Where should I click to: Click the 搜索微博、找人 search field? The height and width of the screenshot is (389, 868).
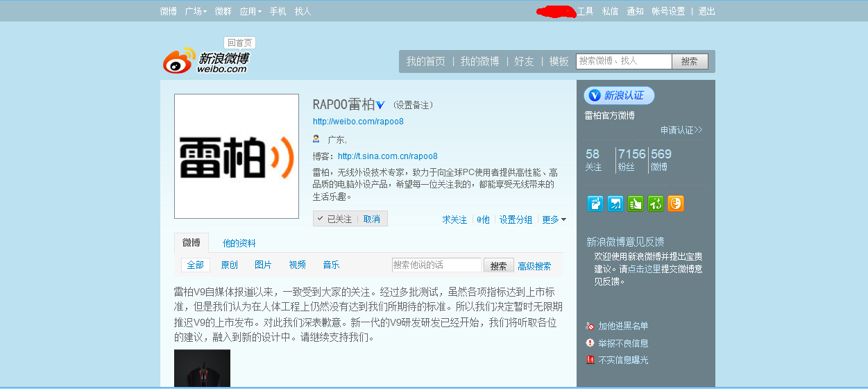pos(624,61)
